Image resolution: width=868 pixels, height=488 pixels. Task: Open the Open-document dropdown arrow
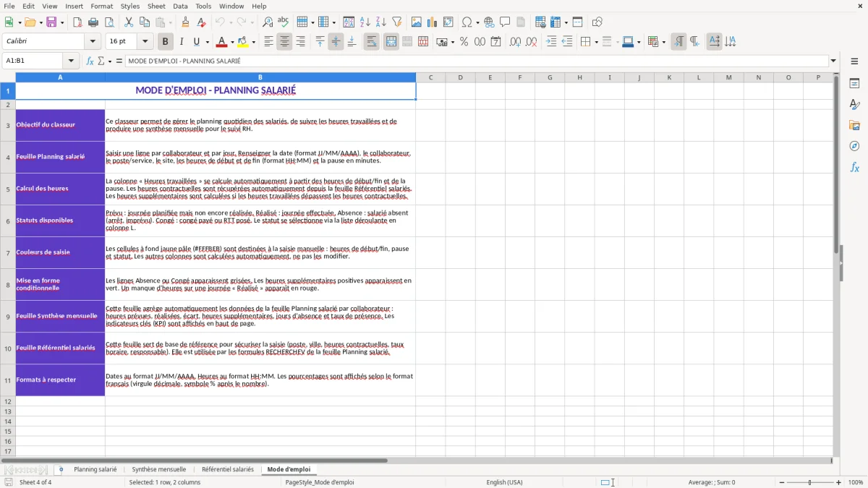[40, 22]
